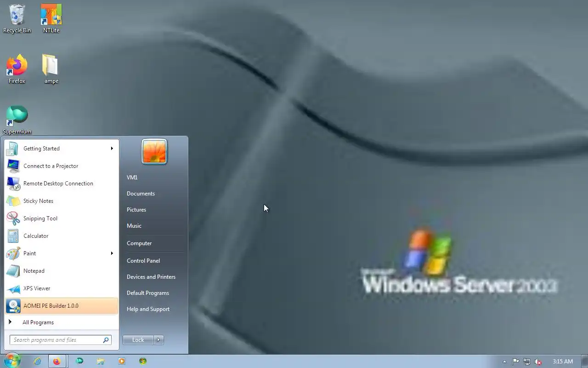This screenshot has width=588, height=368.
Task: Open Supermium from the taskbar
Action: point(79,361)
